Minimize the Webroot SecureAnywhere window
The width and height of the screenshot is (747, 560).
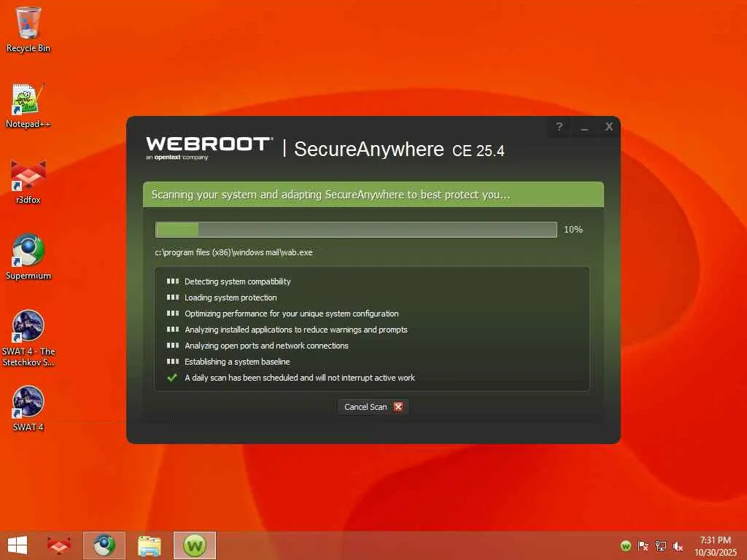tap(584, 127)
